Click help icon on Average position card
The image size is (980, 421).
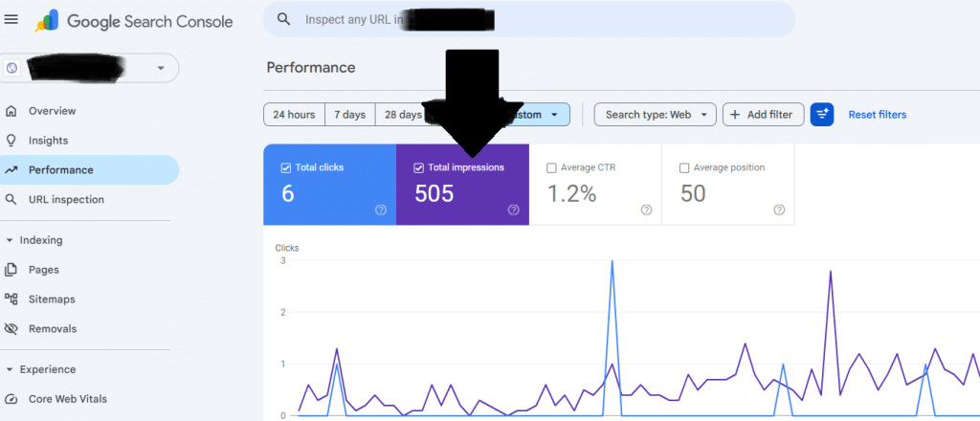tap(779, 210)
